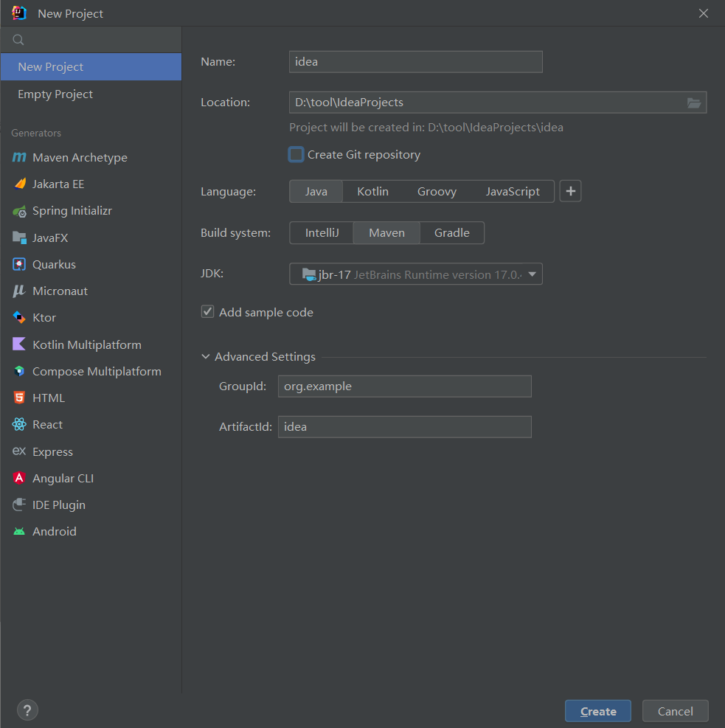Switch build system to Gradle
This screenshot has width=725, height=728.
(x=451, y=233)
